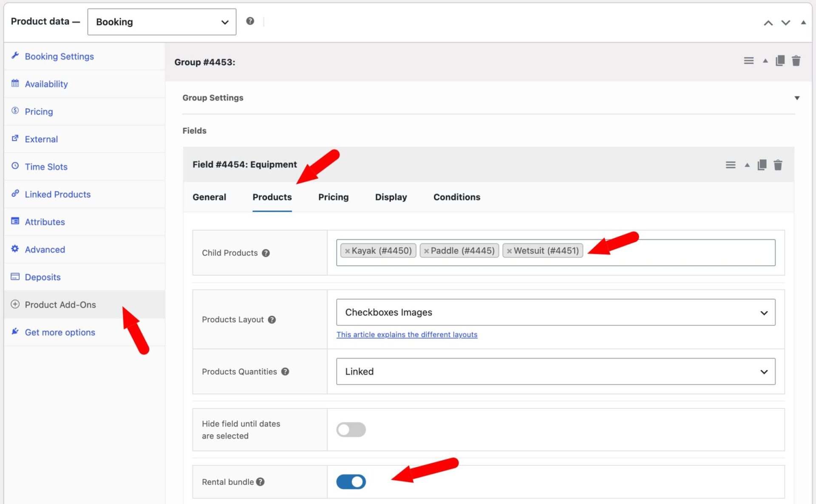The image size is (816, 504).
Task: Turn off the Rental bundle toggle
Action: 351,482
